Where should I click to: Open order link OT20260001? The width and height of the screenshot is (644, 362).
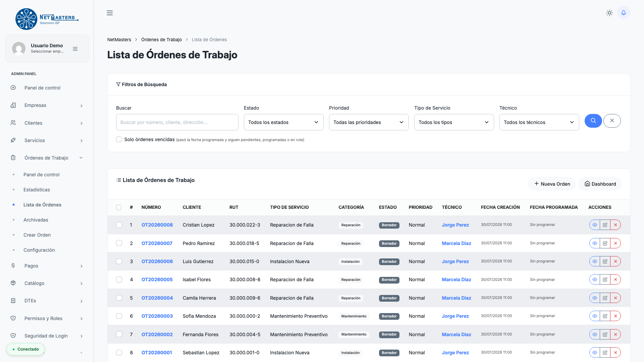click(x=157, y=353)
